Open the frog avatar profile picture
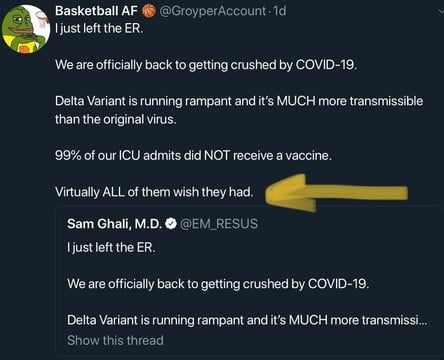The width and height of the screenshot is (444, 360). coord(25,29)
